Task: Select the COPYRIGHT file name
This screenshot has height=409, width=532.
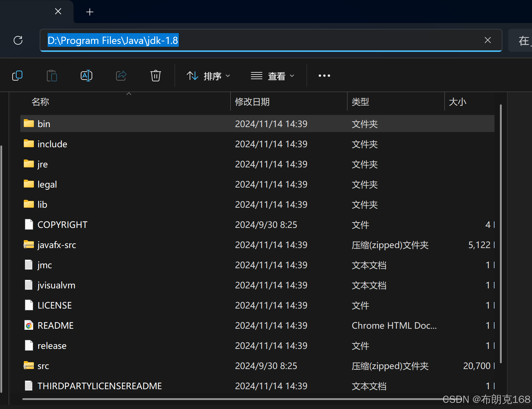Action: pos(62,225)
